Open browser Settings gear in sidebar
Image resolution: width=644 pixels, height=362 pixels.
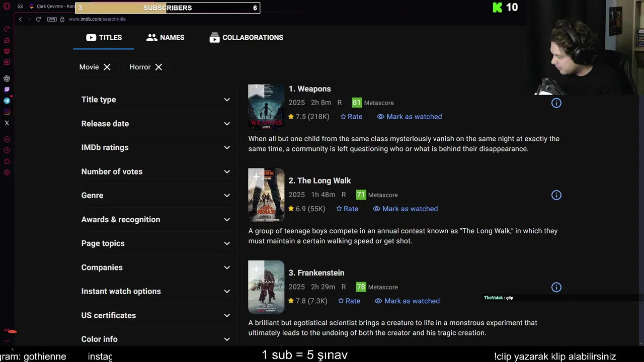[x=7, y=173]
